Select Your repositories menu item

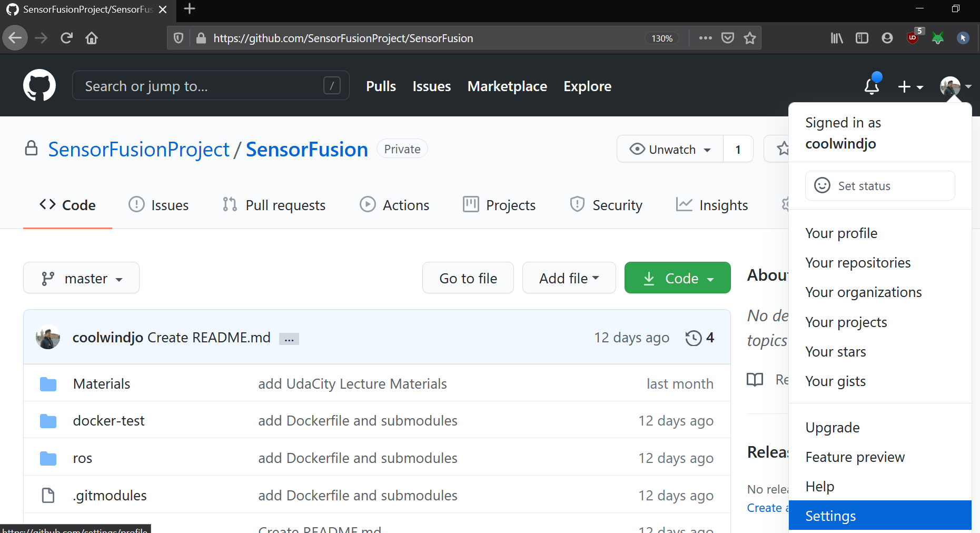click(880, 263)
